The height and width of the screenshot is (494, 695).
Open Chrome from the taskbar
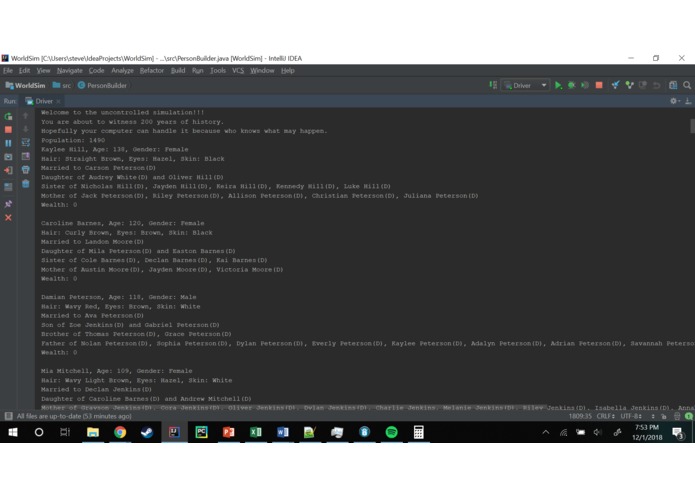pyautogui.click(x=120, y=432)
